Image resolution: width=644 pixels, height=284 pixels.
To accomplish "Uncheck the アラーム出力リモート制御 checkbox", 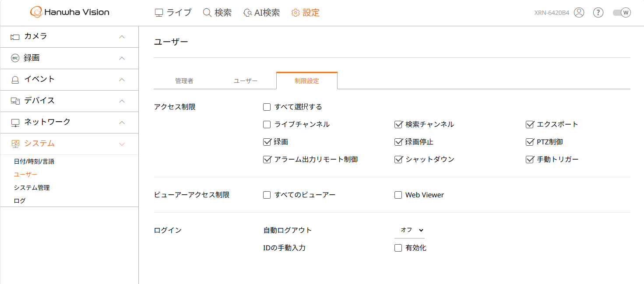I will click(267, 160).
